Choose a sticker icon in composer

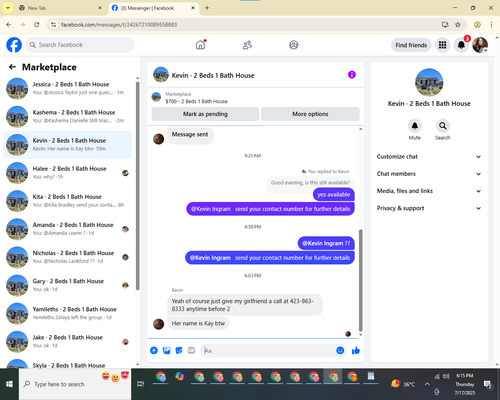point(179,350)
